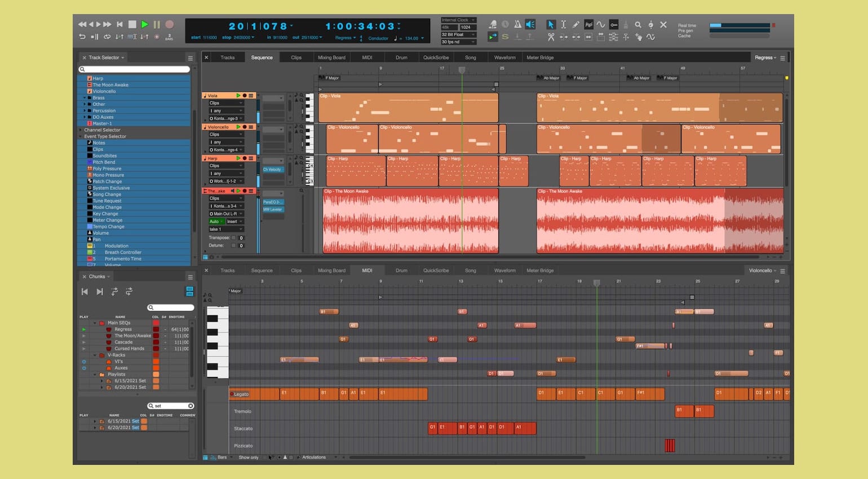Viewport: 868px width, 479px height.
Task: Click the green Play button
Action: 145,24
